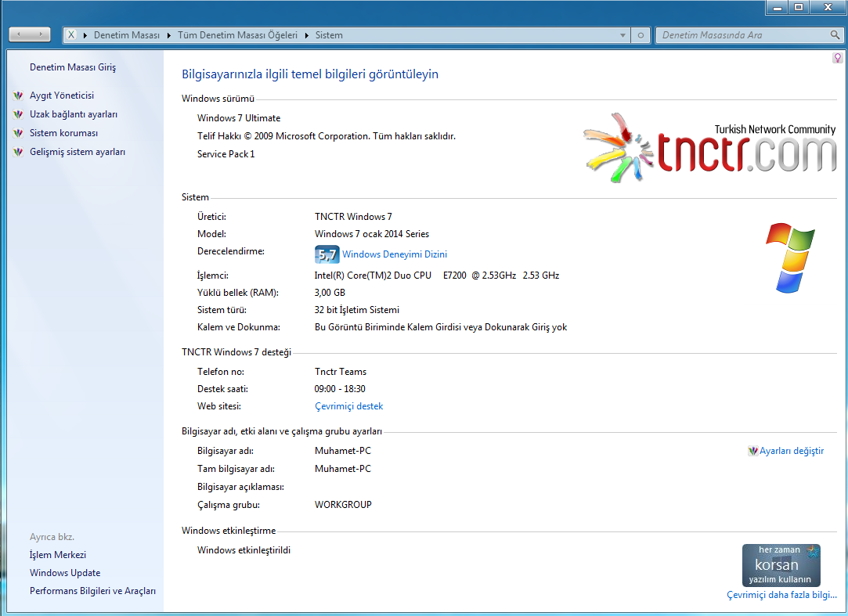Open the Çevrimiçi destek web link
The width and height of the screenshot is (848, 616).
pos(348,406)
